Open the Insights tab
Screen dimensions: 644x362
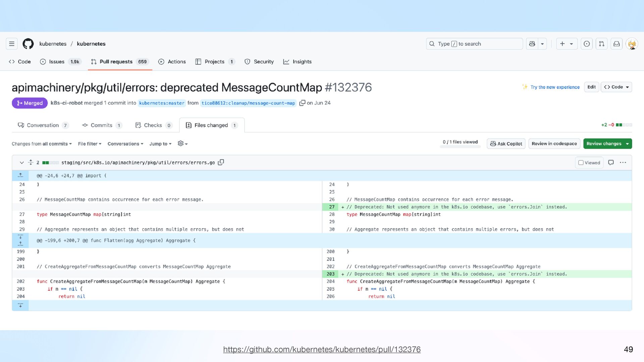[x=298, y=62]
